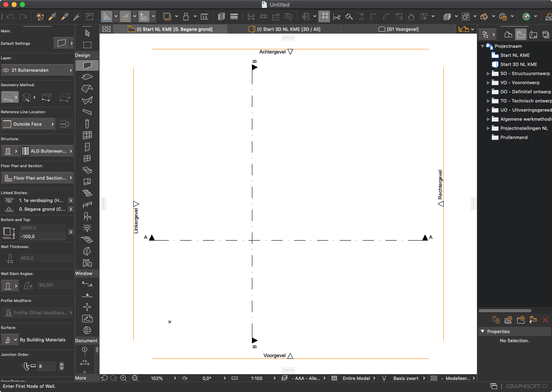Toggle grid snap XY button
Image resolution: width=552 pixels, height=392 pixels.
pyautogui.click(x=144, y=17)
